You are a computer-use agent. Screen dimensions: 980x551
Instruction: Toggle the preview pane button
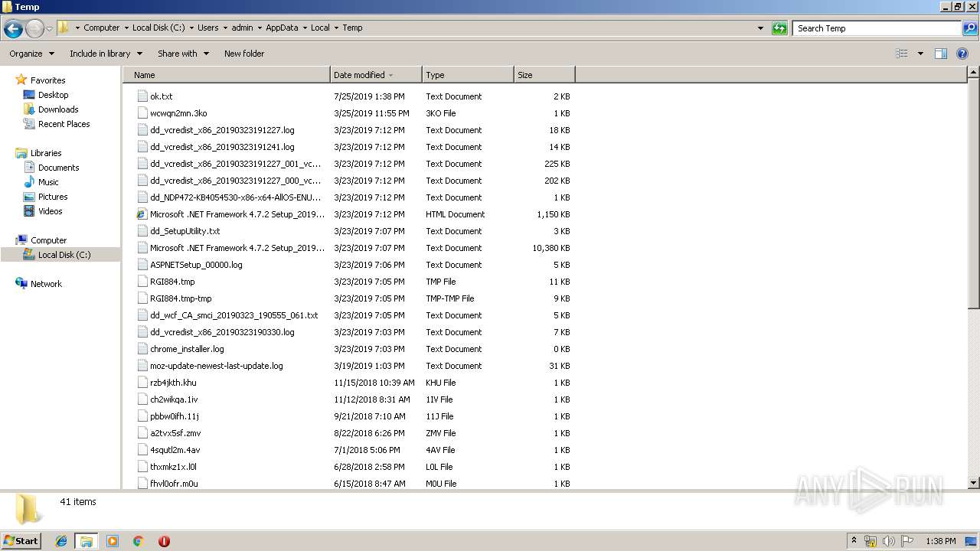point(941,54)
